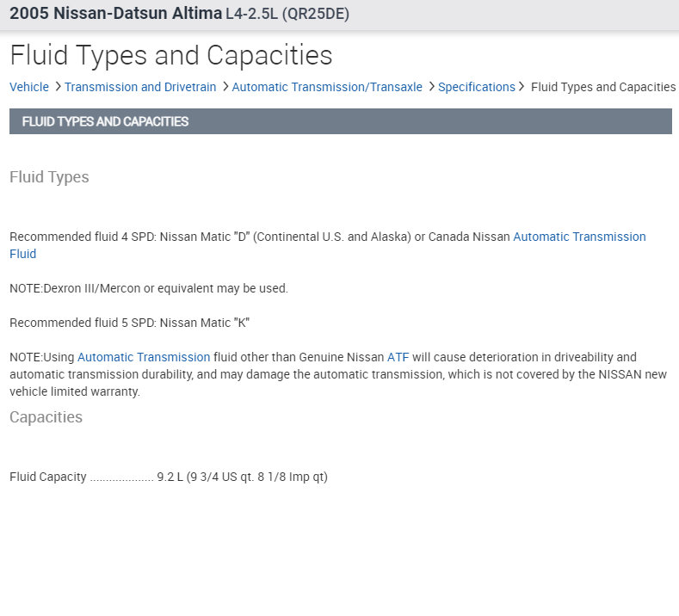Follow the Automatic Transmission link in the warranty note
This screenshot has height=616, width=679.
(x=144, y=357)
